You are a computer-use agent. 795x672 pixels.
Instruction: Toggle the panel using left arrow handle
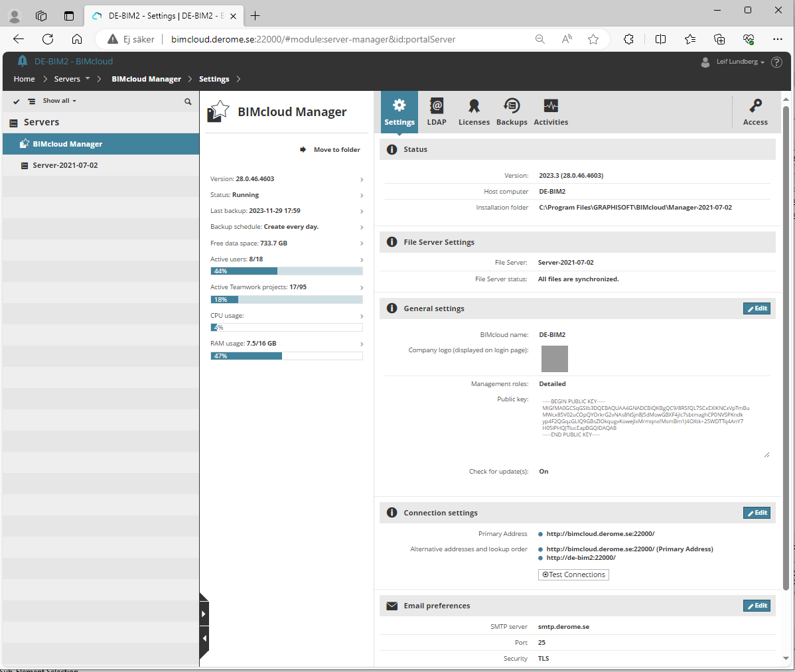(204, 638)
